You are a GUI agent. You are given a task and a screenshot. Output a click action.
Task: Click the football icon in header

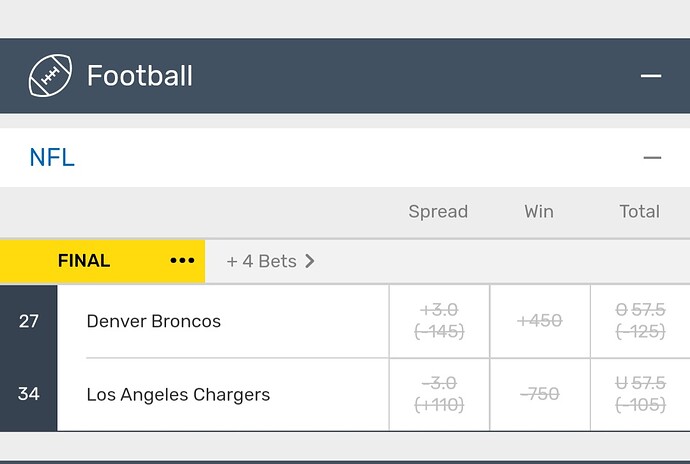51,76
